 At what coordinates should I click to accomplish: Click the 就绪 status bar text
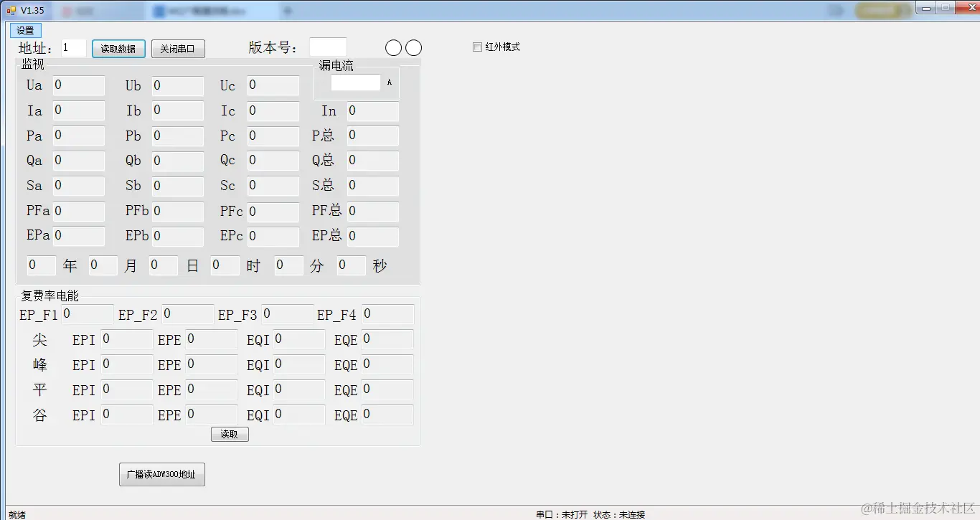coord(17,514)
